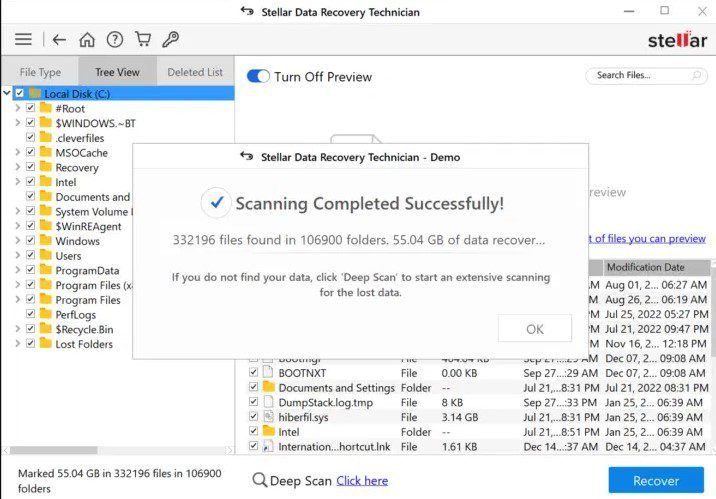Click the Deep Scan magnifier icon
Viewport: 716px width, 499px height.
(260, 481)
